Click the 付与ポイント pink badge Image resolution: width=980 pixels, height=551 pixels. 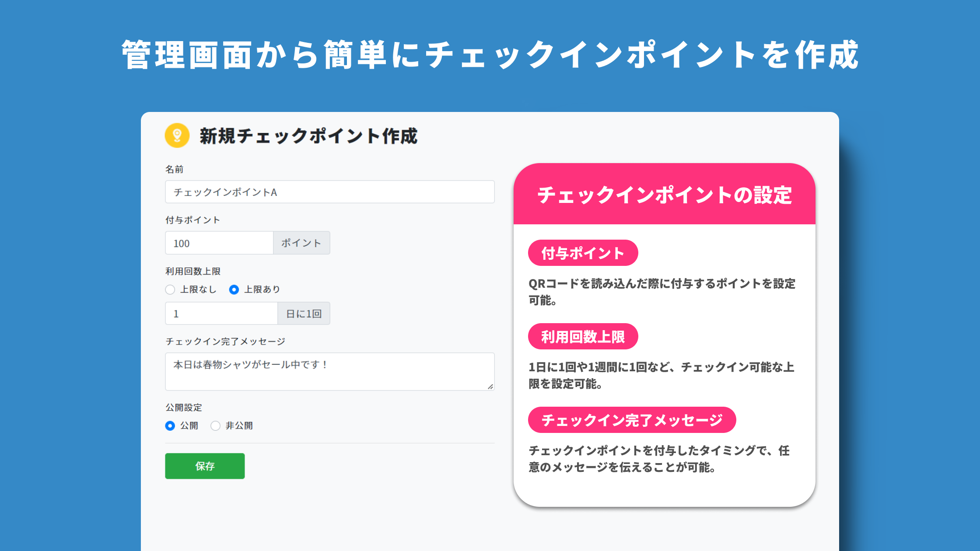583,253
